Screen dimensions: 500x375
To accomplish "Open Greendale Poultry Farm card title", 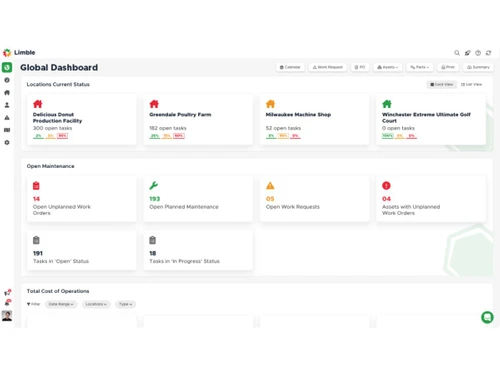I will tap(180, 114).
